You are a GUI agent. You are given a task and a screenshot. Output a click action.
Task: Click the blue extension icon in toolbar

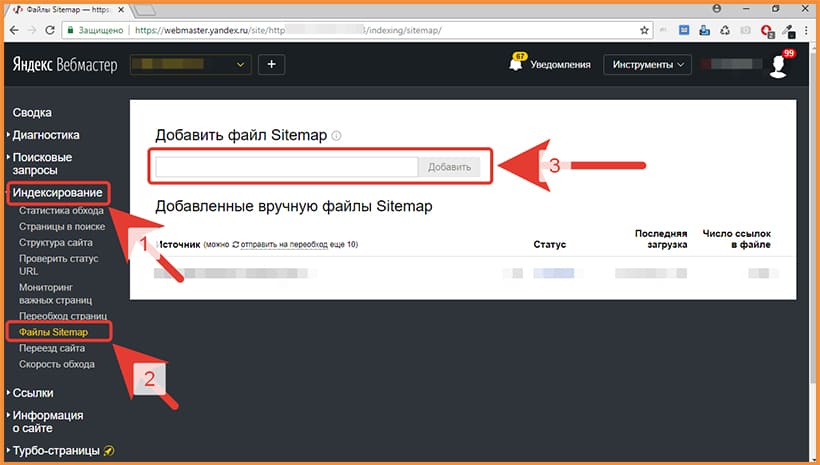point(684,30)
